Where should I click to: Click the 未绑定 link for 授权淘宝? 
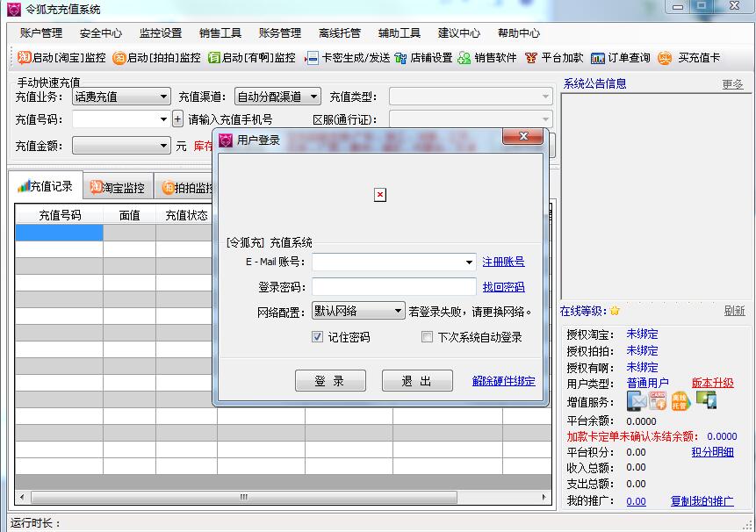point(642,334)
